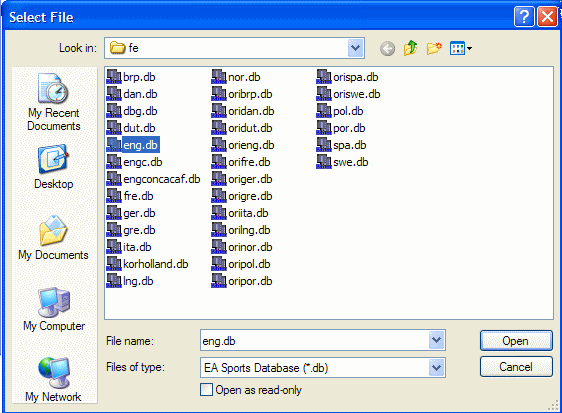Enable Open as read-only checkbox
The width and height of the screenshot is (562, 413).
pos(206,390)
